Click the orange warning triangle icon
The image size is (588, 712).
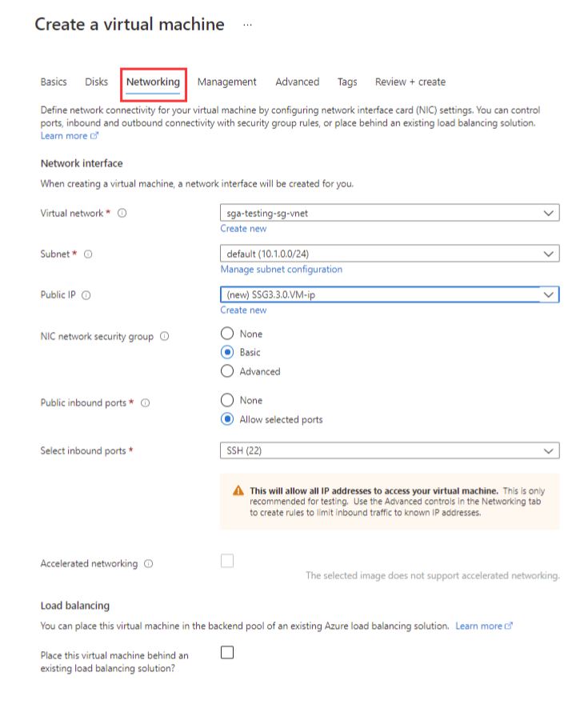pos(238,491)
